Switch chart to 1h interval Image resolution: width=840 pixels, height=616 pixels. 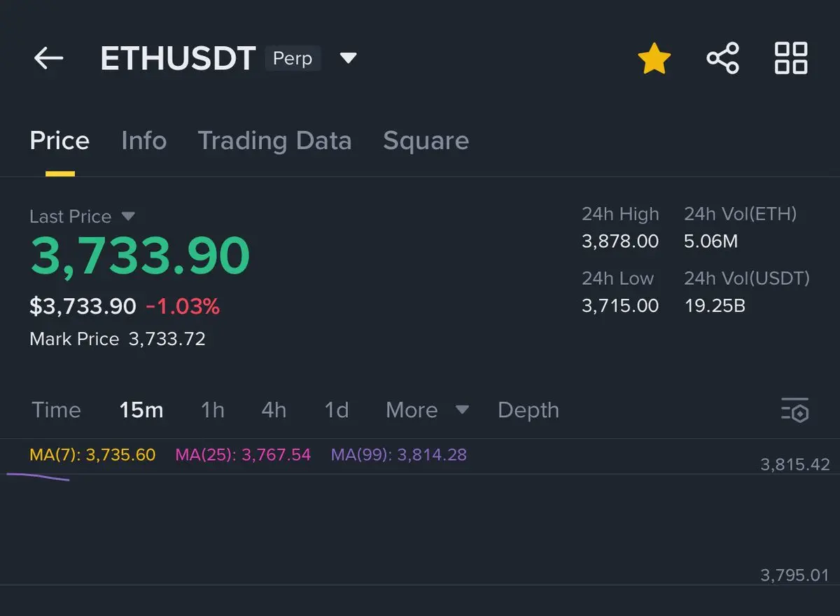(x=213, y=410)
